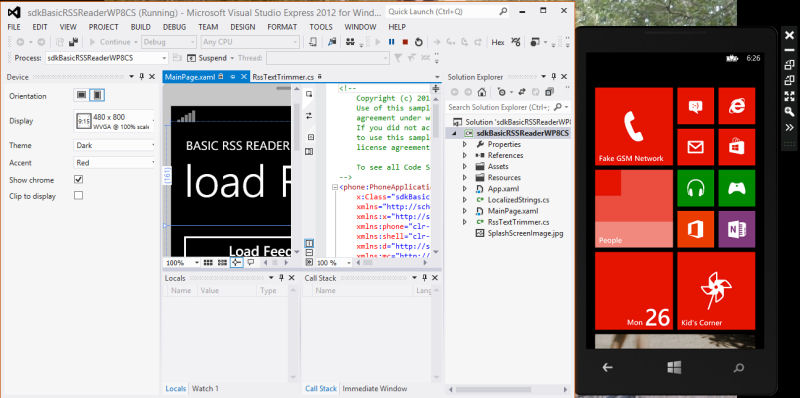Open calendar tile showing Mon 26
The width and height of the screenshot is (800, 398).
[x=634, y=291]
